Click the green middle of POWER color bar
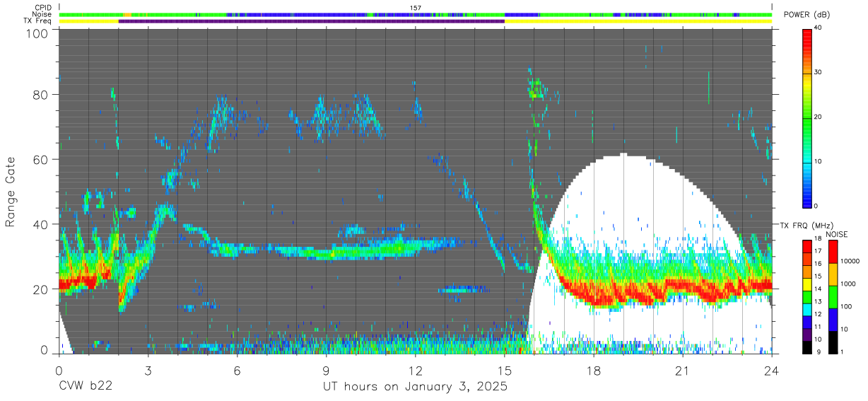 807,120
